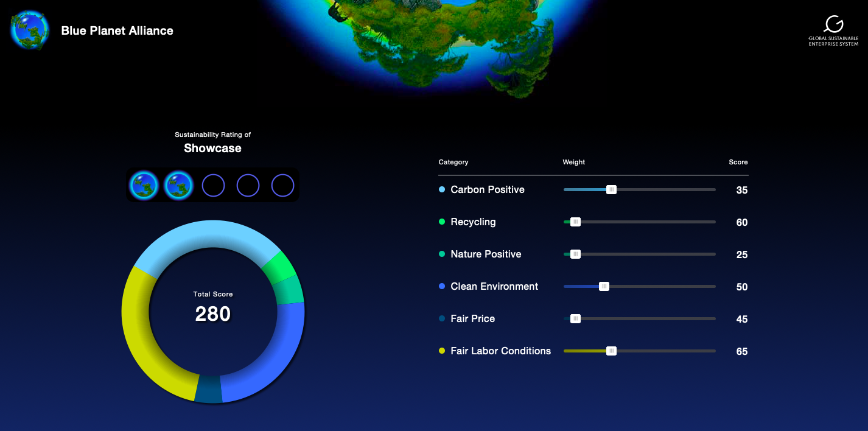
Task: Click the fifth empty rating circle
Action: pyautogui.click(x=282, y=185)
